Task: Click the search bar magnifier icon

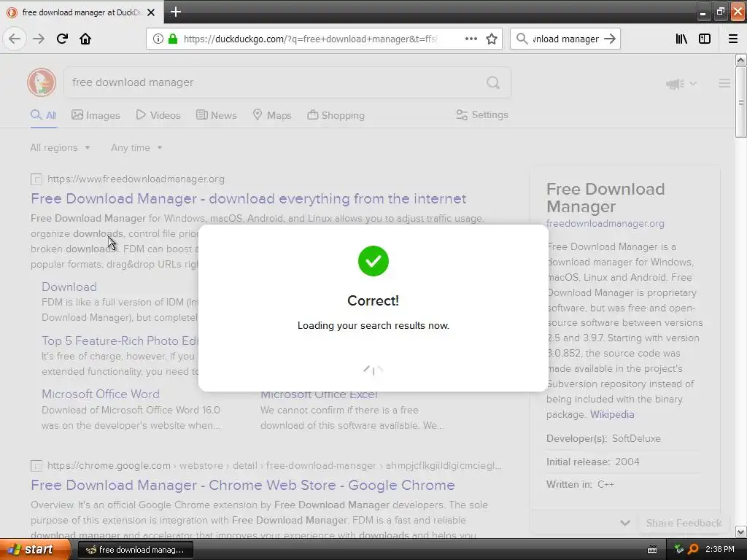Action: [x=522, y=39]
